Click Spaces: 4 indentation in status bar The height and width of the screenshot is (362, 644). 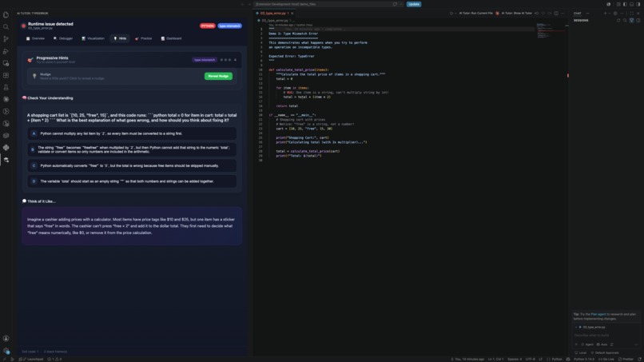515,359
